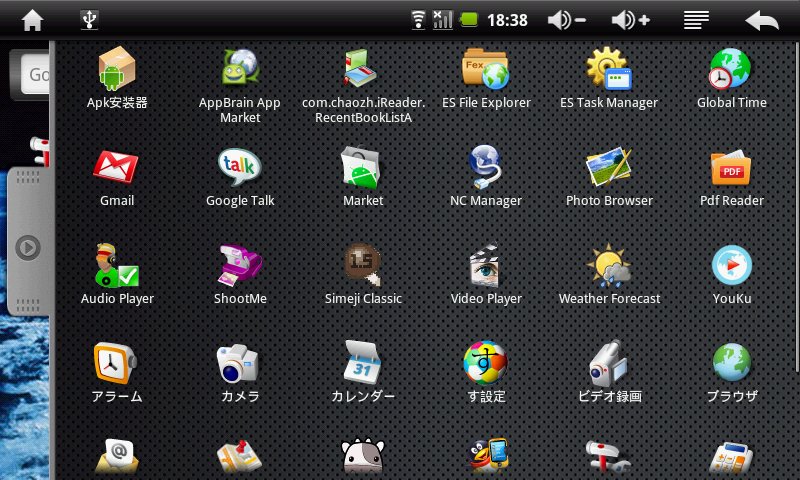
Task: Tap the 18:38 clock in status bar
Action: point(507,20)
